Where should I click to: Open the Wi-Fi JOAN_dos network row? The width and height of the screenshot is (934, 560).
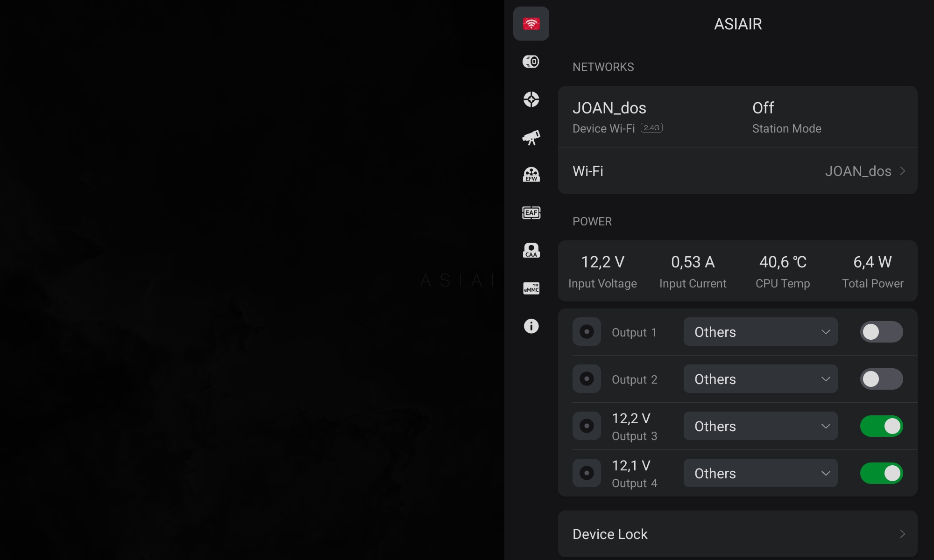[737, 171]
